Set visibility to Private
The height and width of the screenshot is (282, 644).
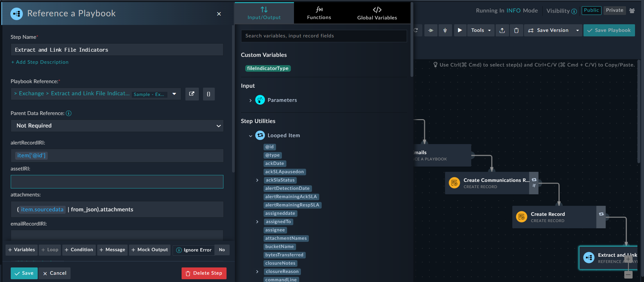(x=615, y=10)
